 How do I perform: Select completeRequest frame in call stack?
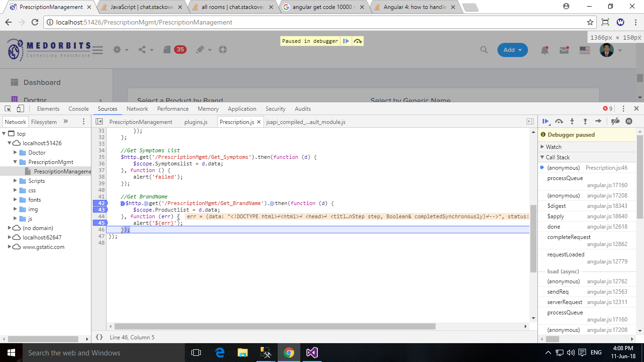coord(587,240)
